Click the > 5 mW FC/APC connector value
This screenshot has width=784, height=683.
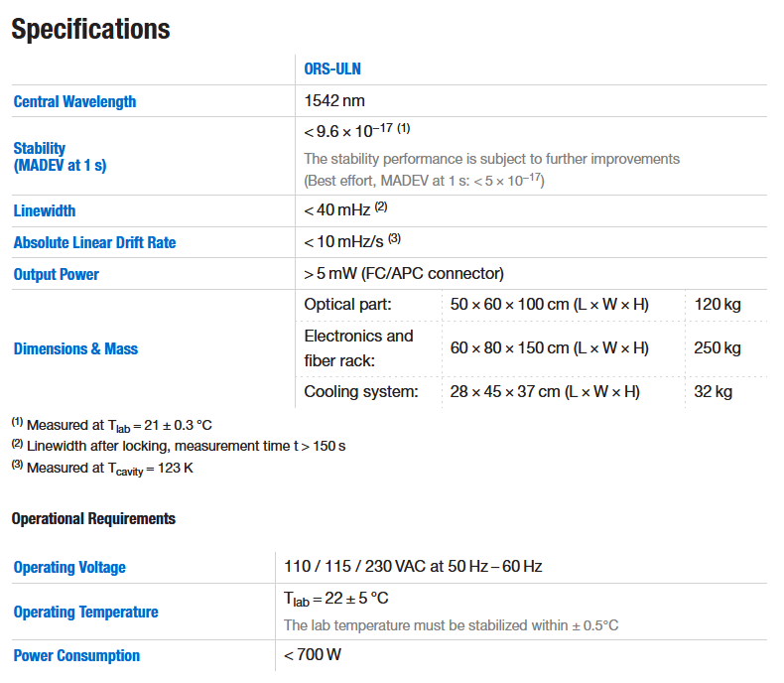pyautogui.click(x=404, y=274)
